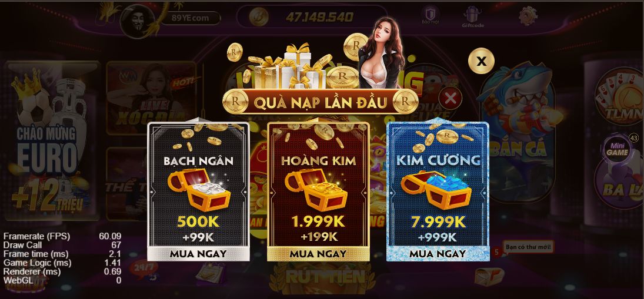644x299 pixels.
Task: Open the Xóc Đĩa live game
Action: (x=152, y=98)
